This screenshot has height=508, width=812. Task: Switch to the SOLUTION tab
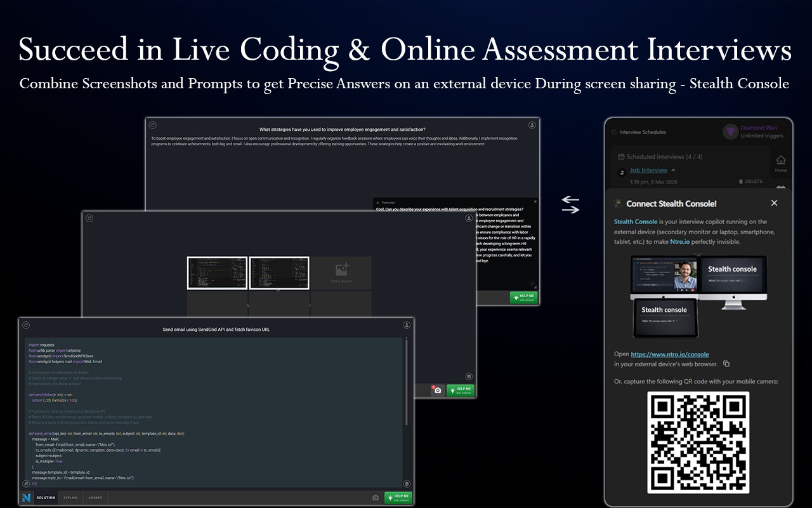point(46,498)
